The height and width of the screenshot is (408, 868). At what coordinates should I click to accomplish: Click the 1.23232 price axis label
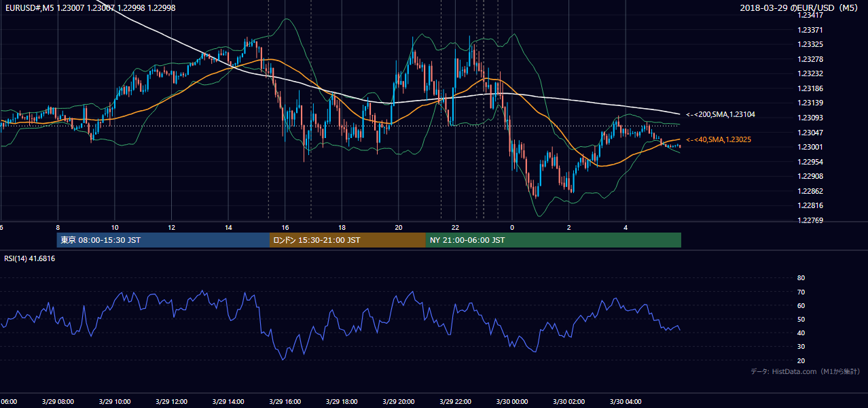point(810,73)
